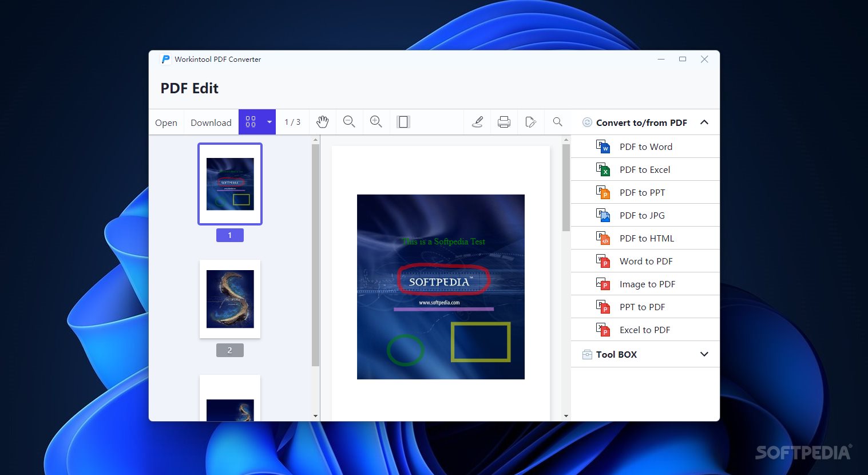
Task: Click the Convert to/from PDF heading text
Action: pyautogui.click(x=641, y=122)
